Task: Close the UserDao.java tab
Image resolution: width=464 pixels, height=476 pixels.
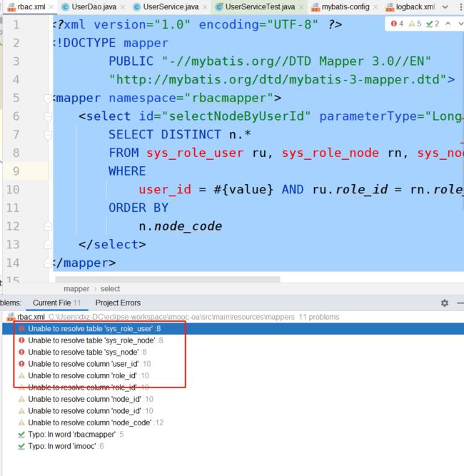Action: click(123, 7)
